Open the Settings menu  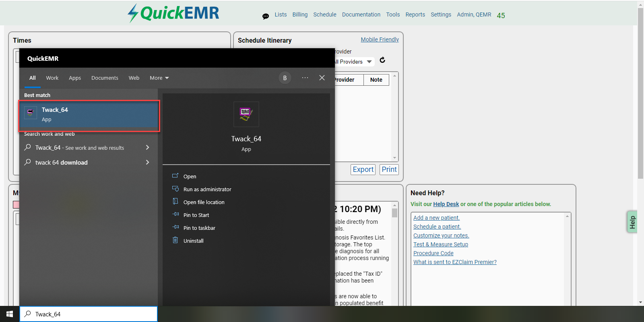pos(441,14)
